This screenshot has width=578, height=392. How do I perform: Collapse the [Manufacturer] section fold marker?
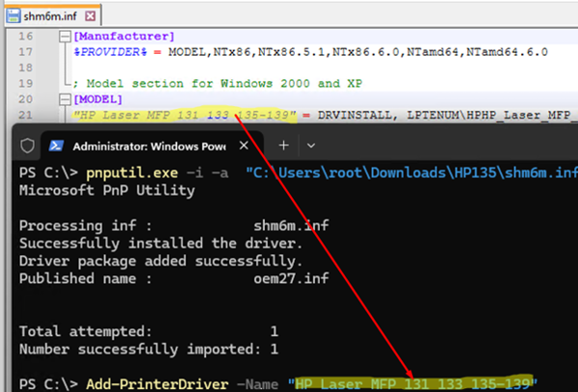point(66,36)
